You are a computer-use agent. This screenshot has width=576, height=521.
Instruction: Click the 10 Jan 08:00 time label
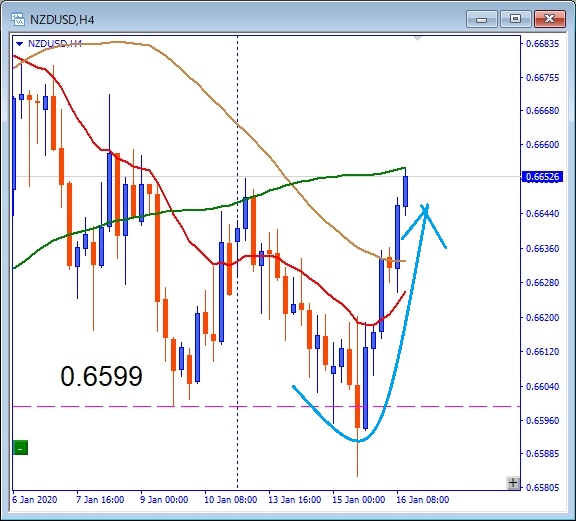click(231, 500)
